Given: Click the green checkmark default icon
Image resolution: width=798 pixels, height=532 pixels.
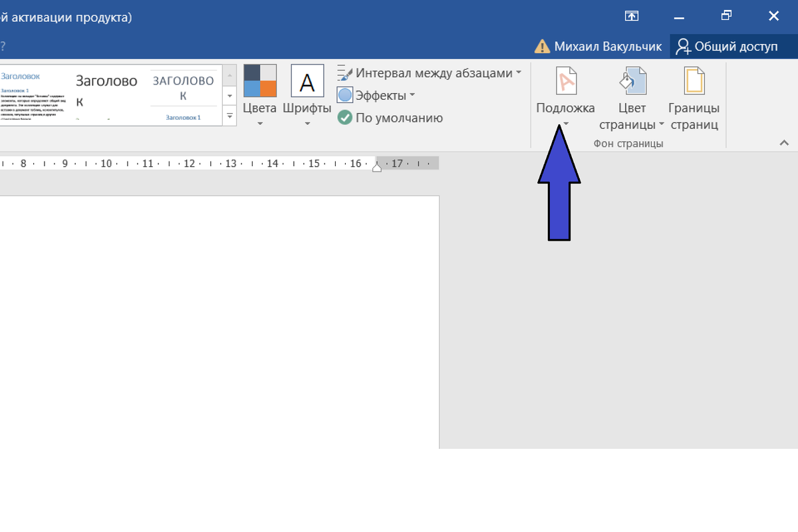Looking at the screenshot, I should [344, 118].
